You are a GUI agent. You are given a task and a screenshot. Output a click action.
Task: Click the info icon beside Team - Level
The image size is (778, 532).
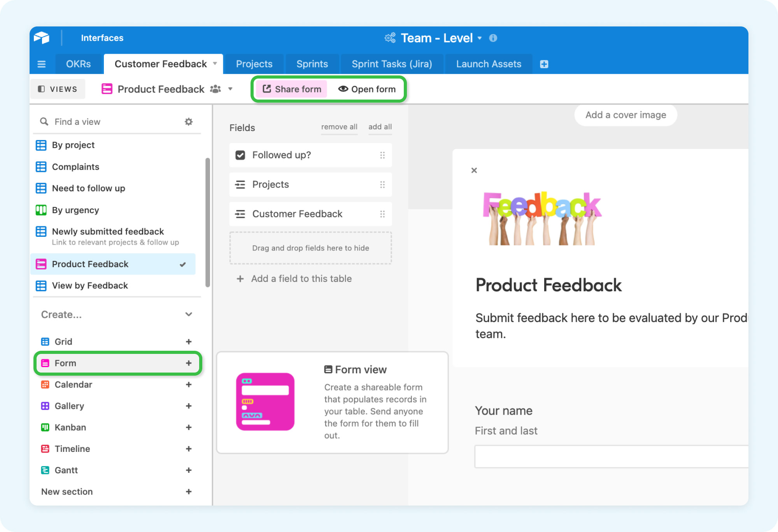[494, 38]
